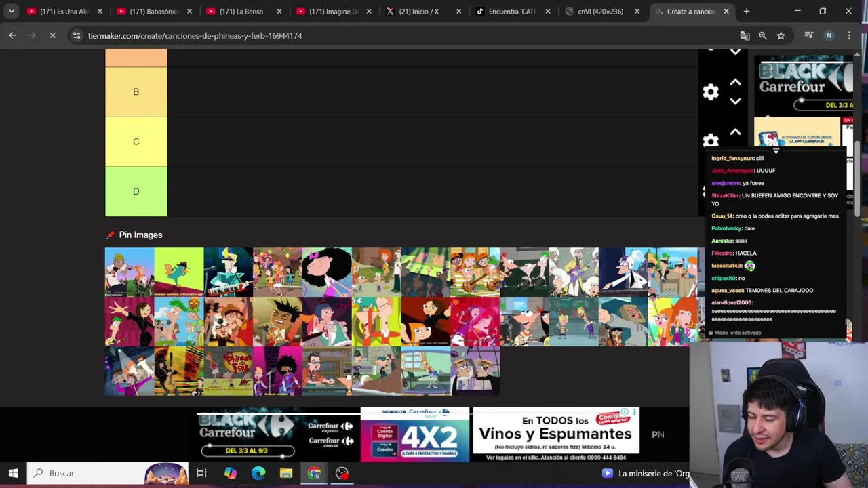Open the Chrome profile N avatar
The image size is (868, 488).
click(x=829, y=35)
